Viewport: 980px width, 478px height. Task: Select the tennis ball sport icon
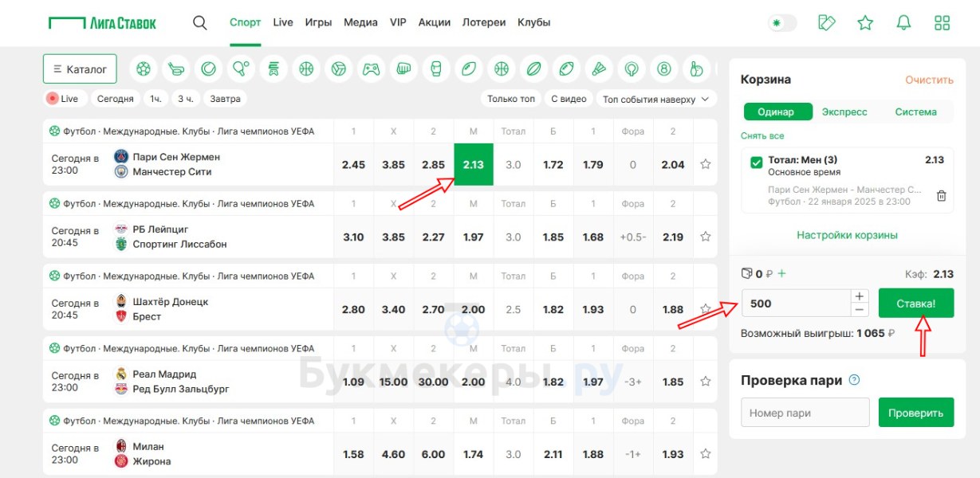click(208, 69)
